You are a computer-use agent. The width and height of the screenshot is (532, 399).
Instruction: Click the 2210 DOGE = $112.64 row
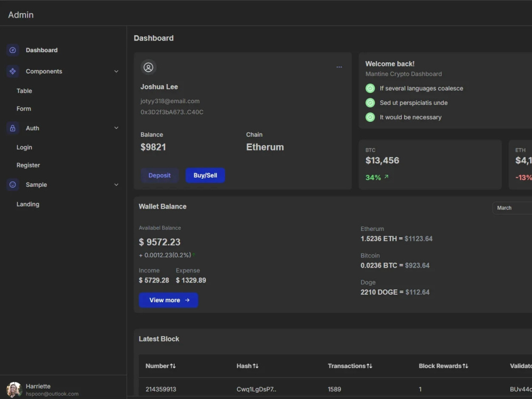tap(395, 293)
